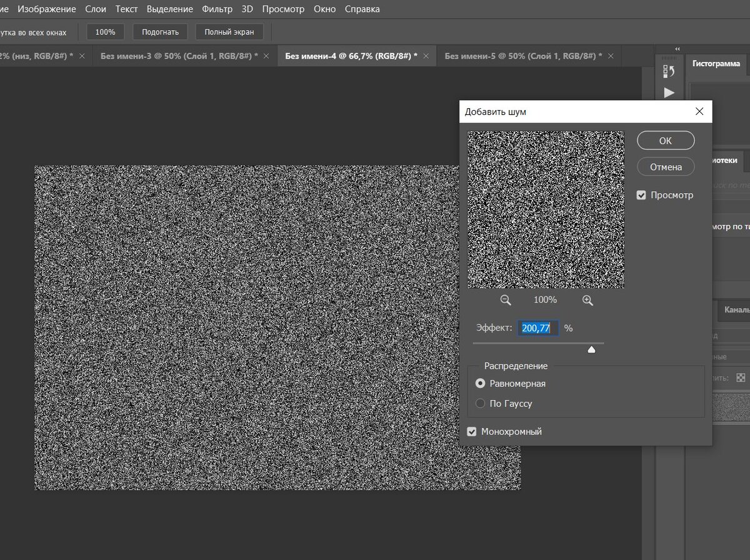Click the 100% zoom button
750x560 pixels.
point(105,32)
